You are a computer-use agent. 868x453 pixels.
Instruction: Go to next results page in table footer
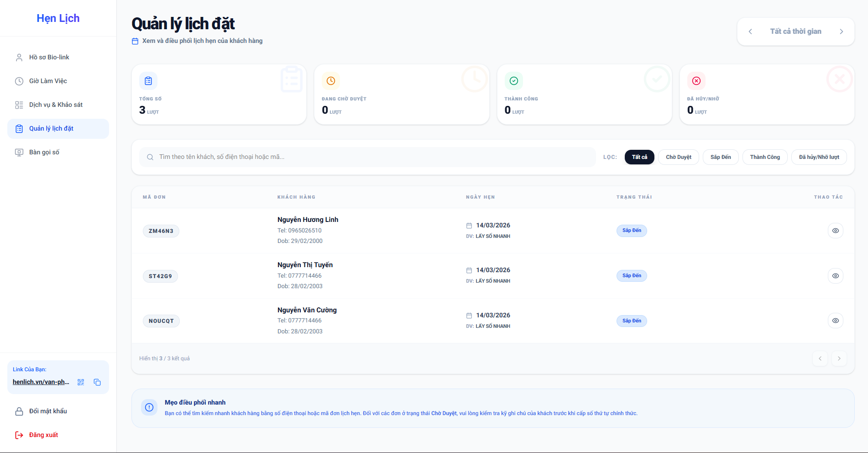click(839, 358)
